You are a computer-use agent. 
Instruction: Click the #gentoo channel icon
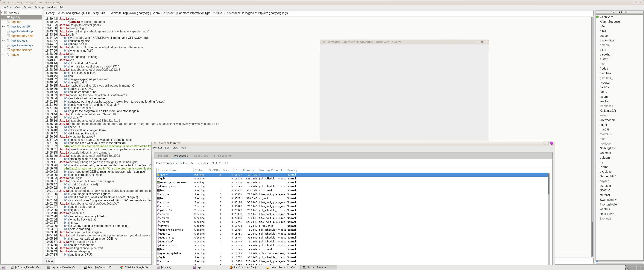[8, 22]
